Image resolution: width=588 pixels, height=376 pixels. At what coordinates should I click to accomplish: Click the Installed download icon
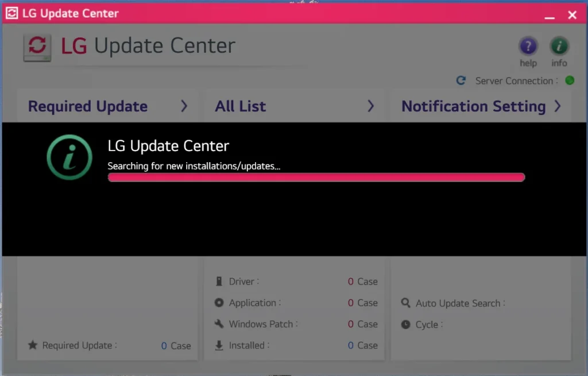pyautogui.click(x=219, y=346)
